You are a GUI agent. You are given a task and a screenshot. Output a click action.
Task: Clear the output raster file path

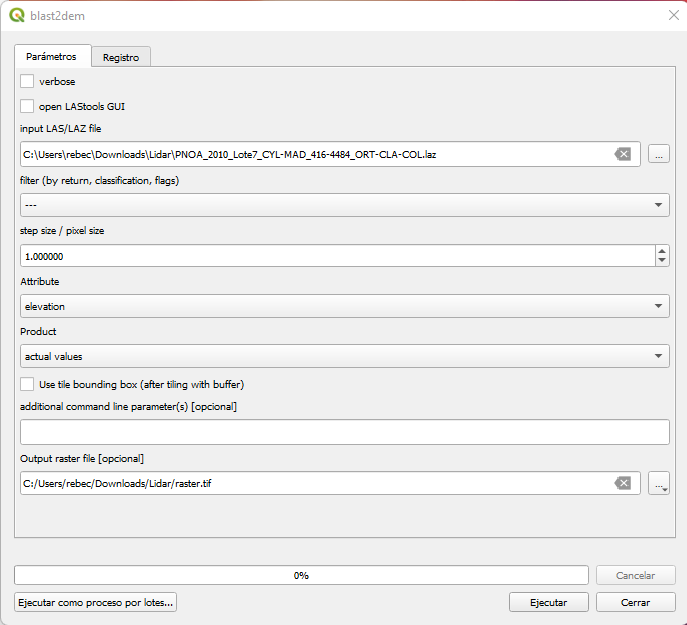[x=622, y=483]
